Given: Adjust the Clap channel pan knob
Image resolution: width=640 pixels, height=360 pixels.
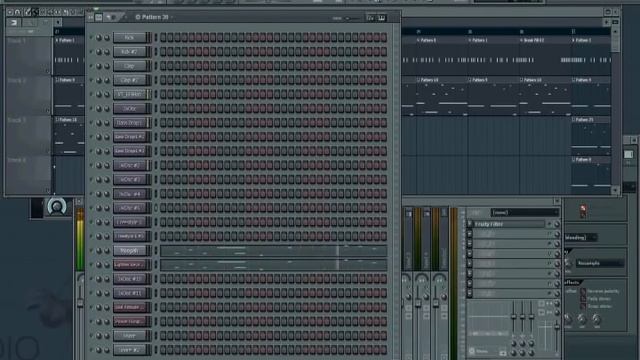Looking at the screenshot, I should [99, 66].
